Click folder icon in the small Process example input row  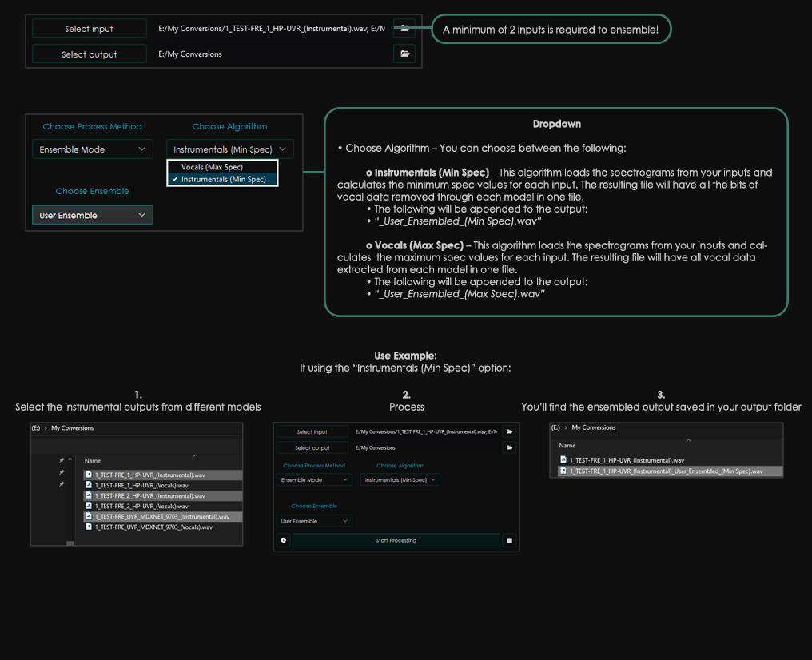click(510, 432)
